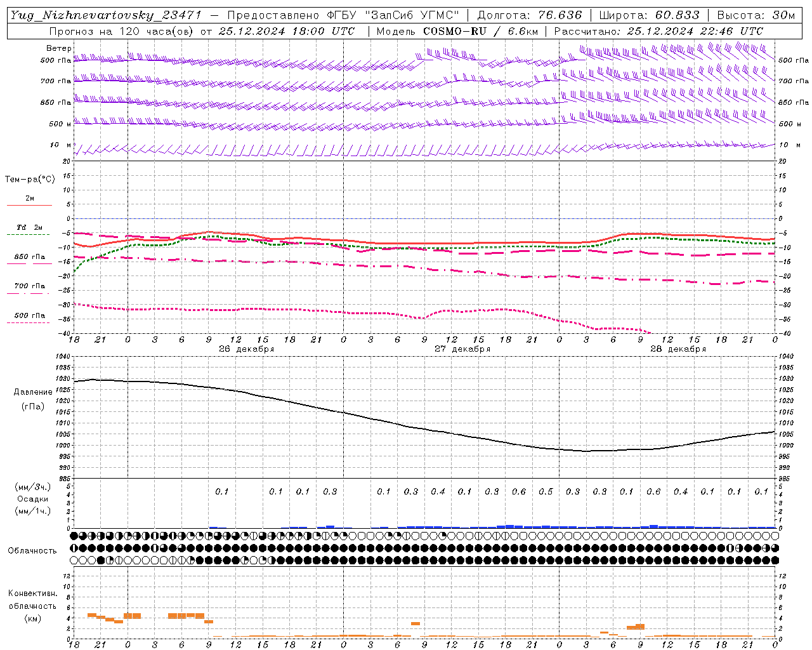812x650 pixels.
Task: Click the 0.5 precipitation value
Action: coord(546,492)
